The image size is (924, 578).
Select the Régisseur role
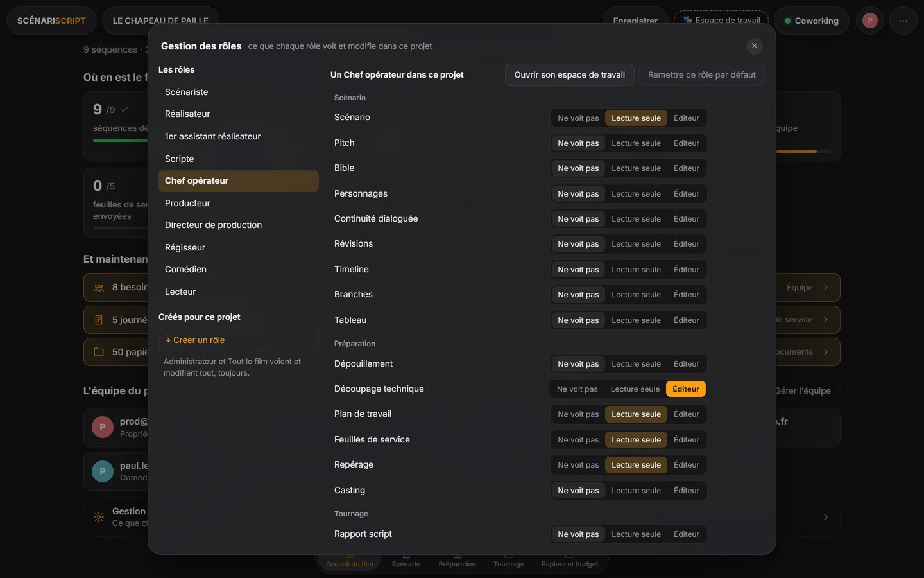click(239, 247)
